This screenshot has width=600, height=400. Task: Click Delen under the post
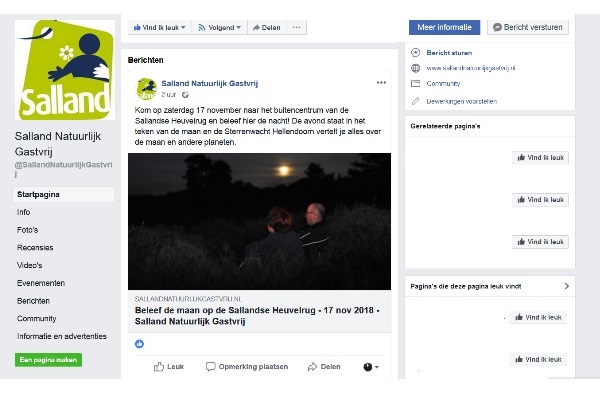pos(324,367)
